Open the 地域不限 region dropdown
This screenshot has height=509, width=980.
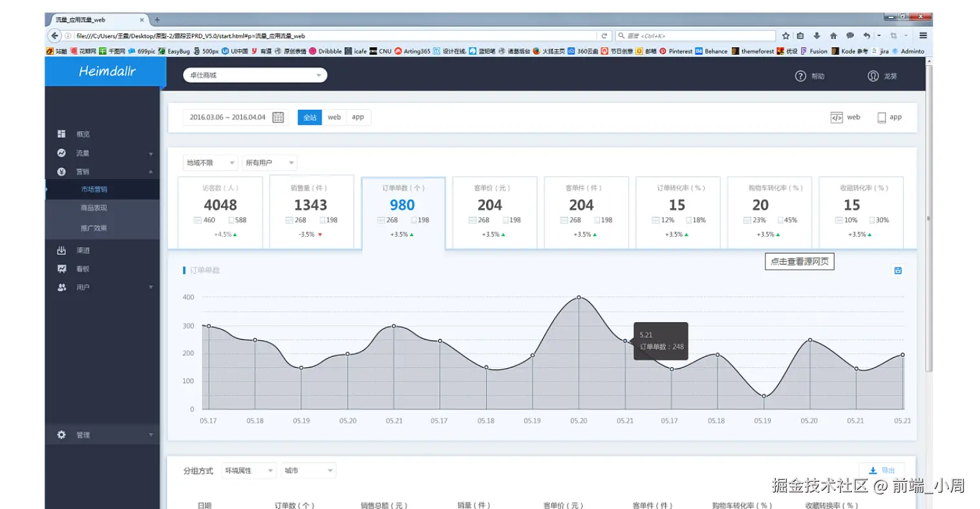(x=211, y=163)
